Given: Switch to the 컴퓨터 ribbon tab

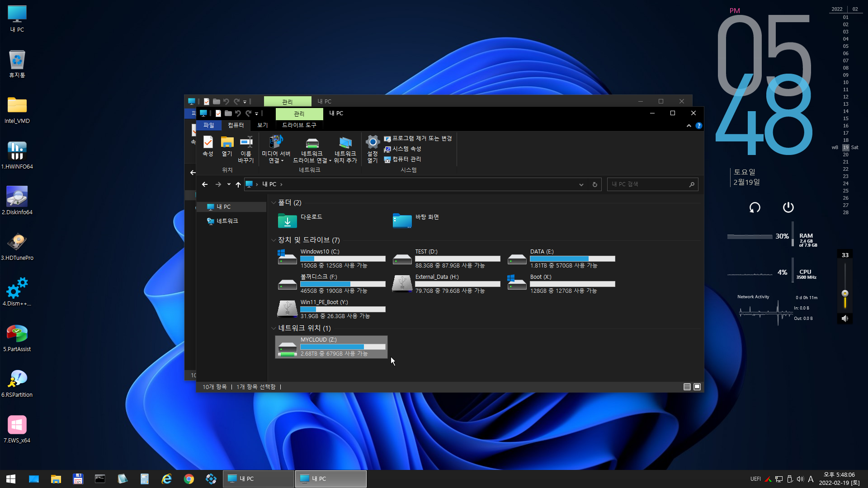Looking at the screenshot, I should click(236, 125).
